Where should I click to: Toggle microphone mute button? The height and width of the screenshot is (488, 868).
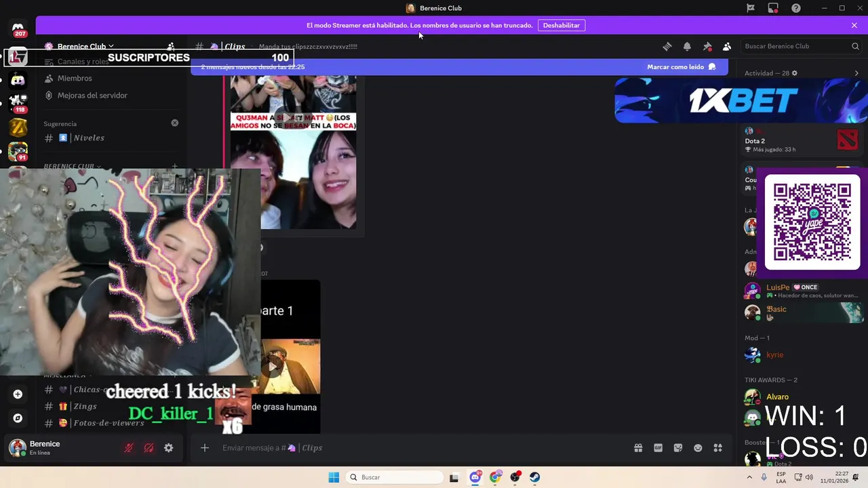128,448
